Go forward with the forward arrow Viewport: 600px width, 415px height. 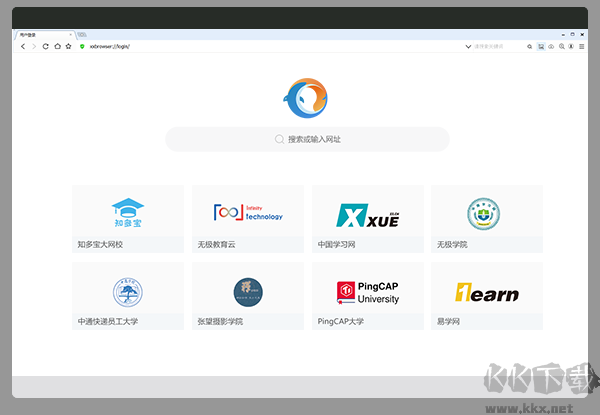click(34, 46)
